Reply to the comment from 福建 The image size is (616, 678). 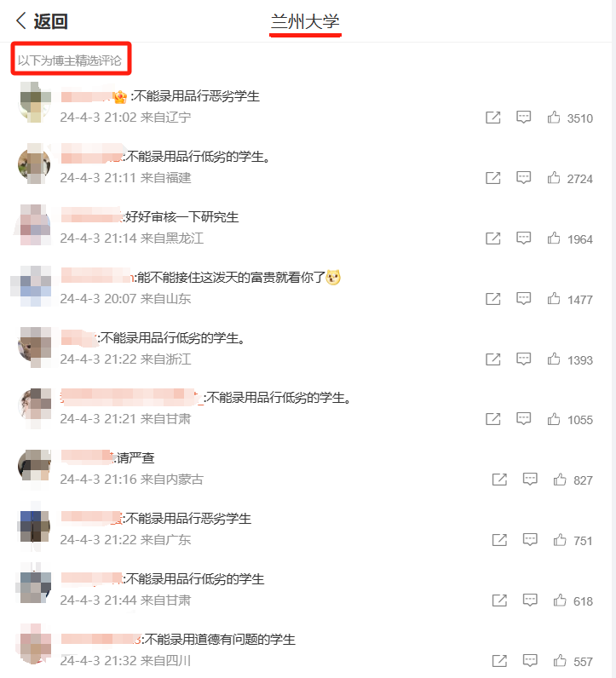click(x=523, y=178)
